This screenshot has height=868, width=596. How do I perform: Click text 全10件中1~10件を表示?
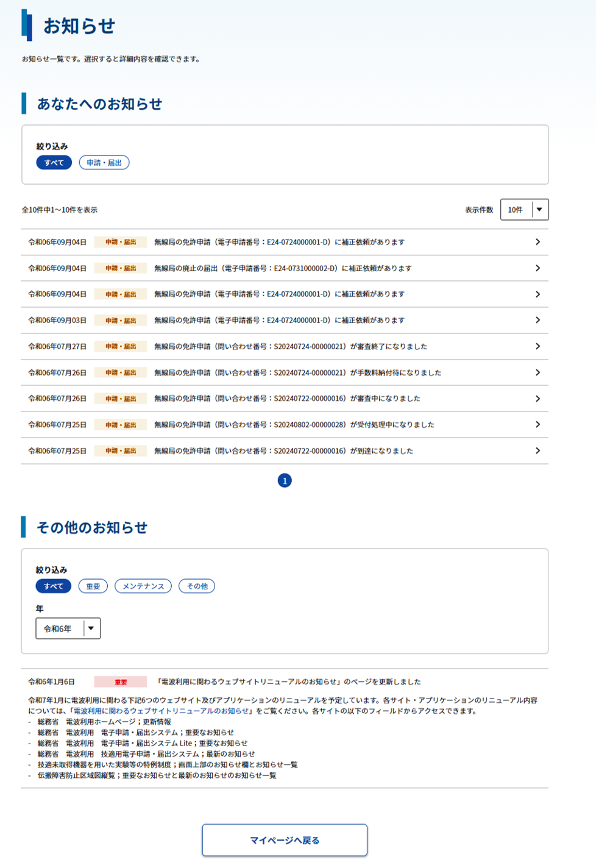coord(60,210)
